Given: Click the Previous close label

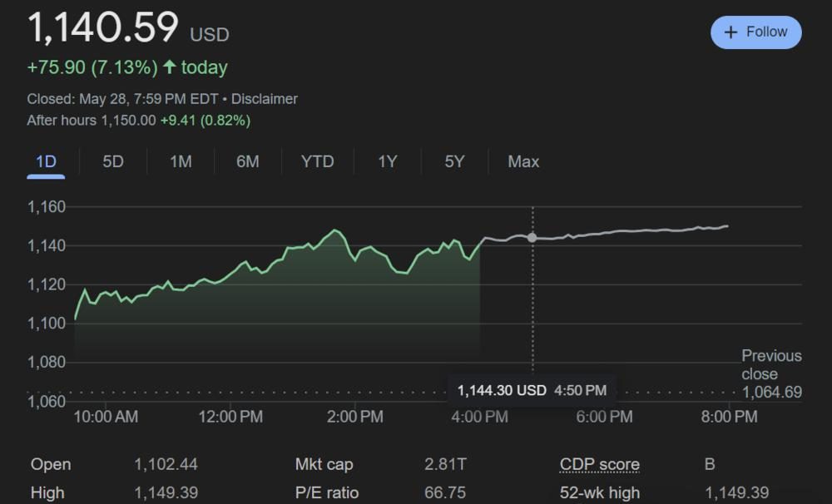Looking at the screenshot, I should 771,364.
